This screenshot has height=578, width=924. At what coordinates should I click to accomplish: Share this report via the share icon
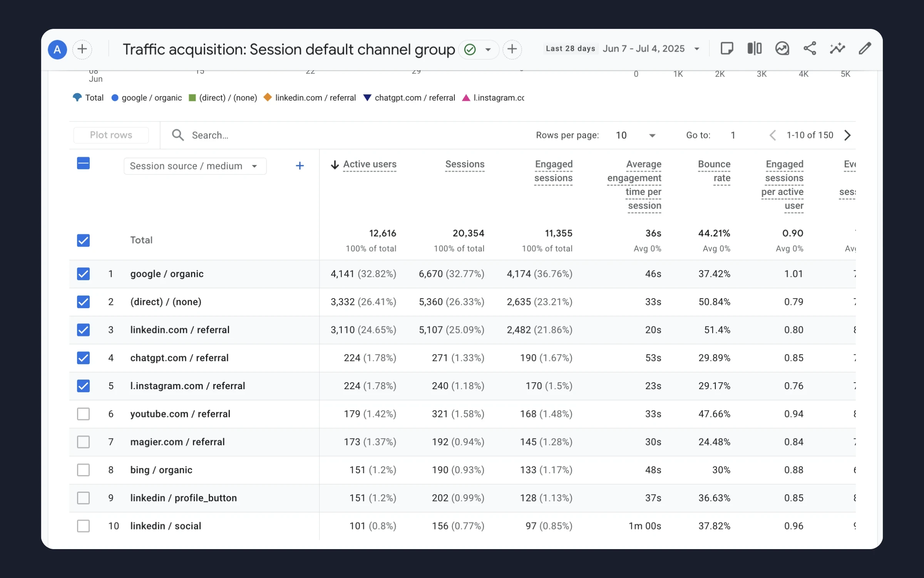tap(810, 49)
